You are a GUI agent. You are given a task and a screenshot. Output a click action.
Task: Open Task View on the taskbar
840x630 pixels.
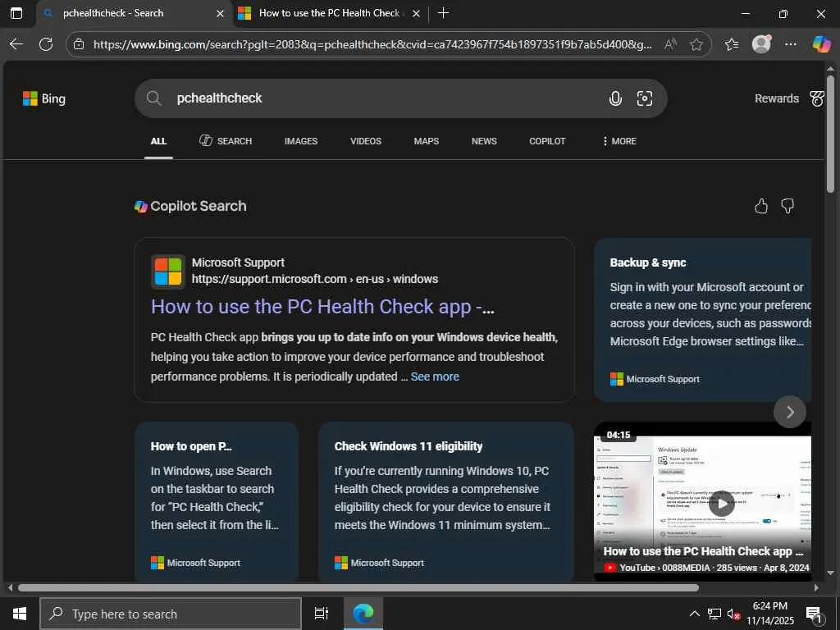click(x=322, y=614)
